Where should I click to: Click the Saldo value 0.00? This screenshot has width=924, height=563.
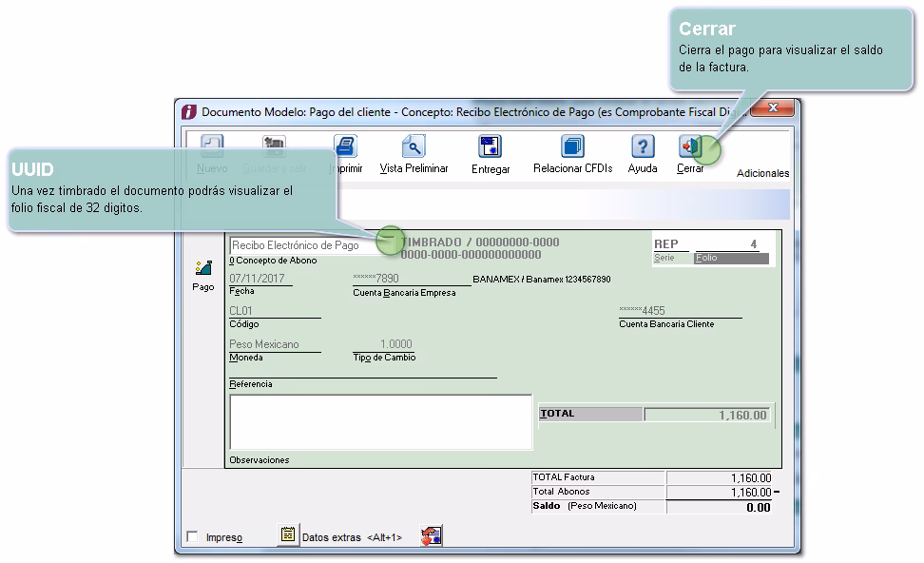[720, 507]
